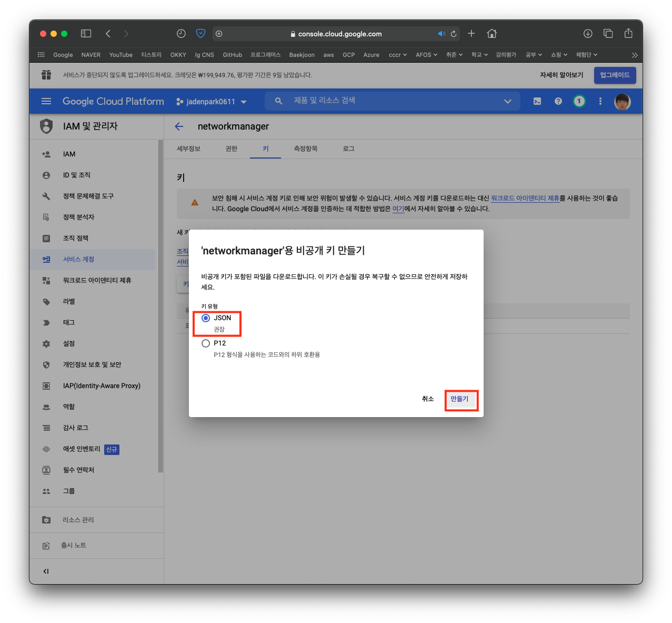Open the jadenpark0611 project selector dropdown
Image resolution: width=672 pixels, height=623 pixels.
point(212,102)
